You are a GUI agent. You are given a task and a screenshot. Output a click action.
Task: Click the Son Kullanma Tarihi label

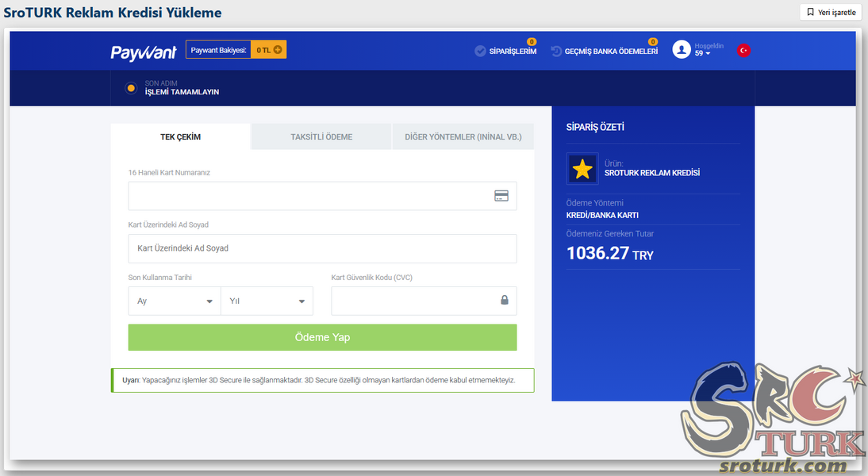tap(160, 278)
